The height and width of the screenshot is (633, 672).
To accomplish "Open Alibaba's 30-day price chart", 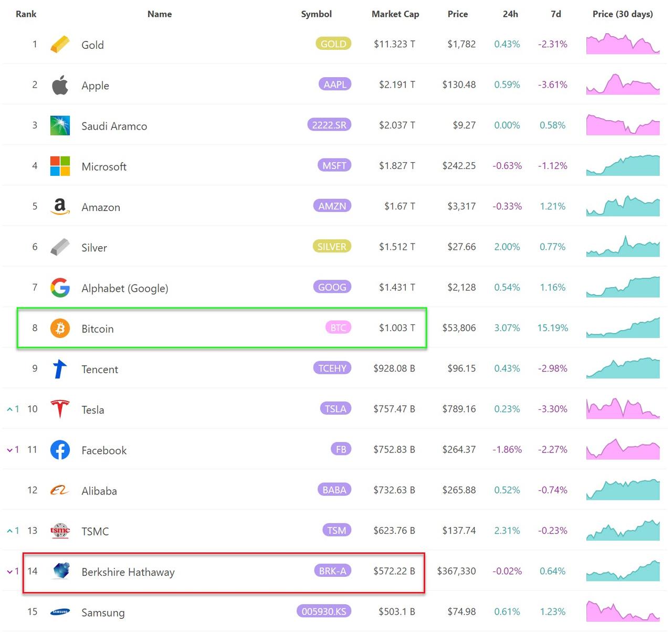I will [x=623, y=490].
